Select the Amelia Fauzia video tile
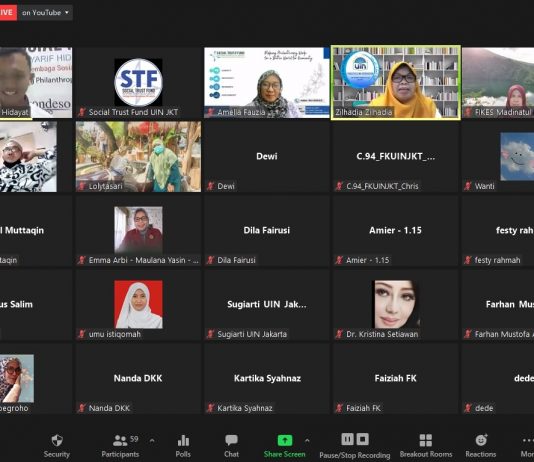Viewport: 534px width, 462px height. 267,83
